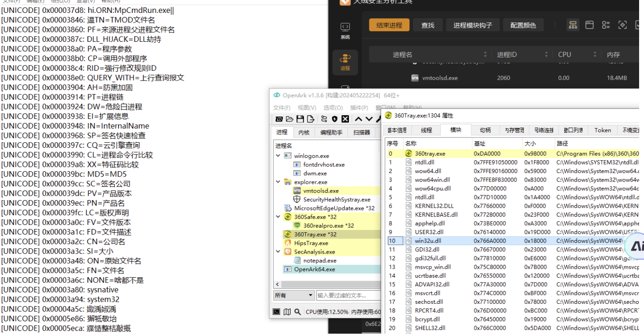Click the vm icon beside vmtoolsd.exe in OpenArk
Viewport: 644px width, 335px height.
click(297, 191)
